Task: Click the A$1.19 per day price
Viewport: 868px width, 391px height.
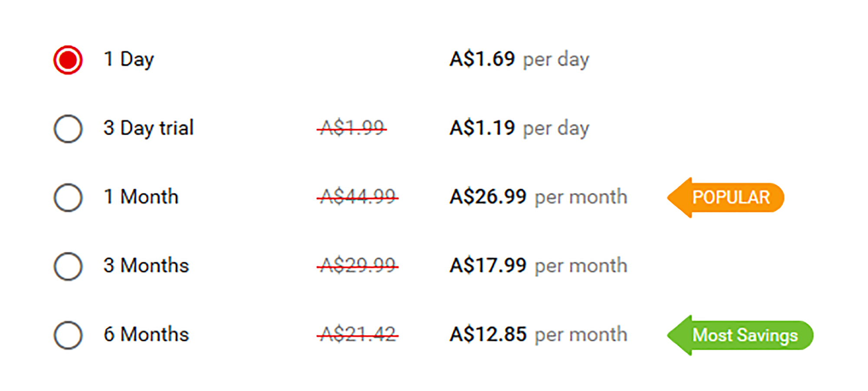Action: click(519, 128)
